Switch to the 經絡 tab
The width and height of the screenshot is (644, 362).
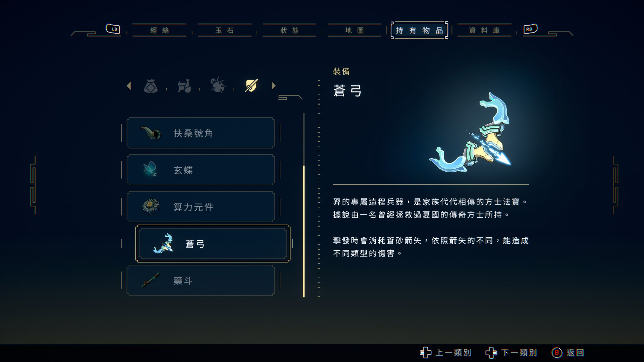coord(159,30)
